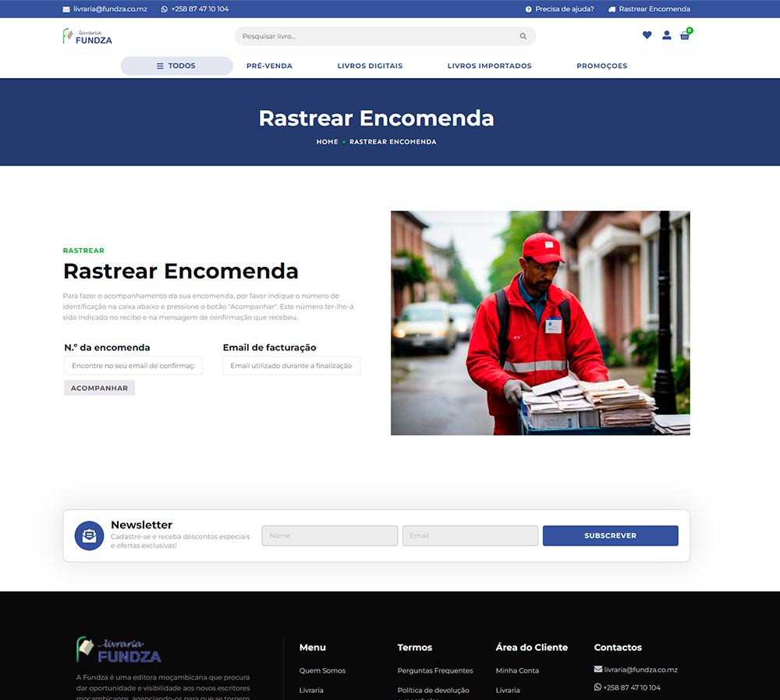780x700 pixels.
Task: Click the Subscrever newsletter button
Action: tap(610, 535)
